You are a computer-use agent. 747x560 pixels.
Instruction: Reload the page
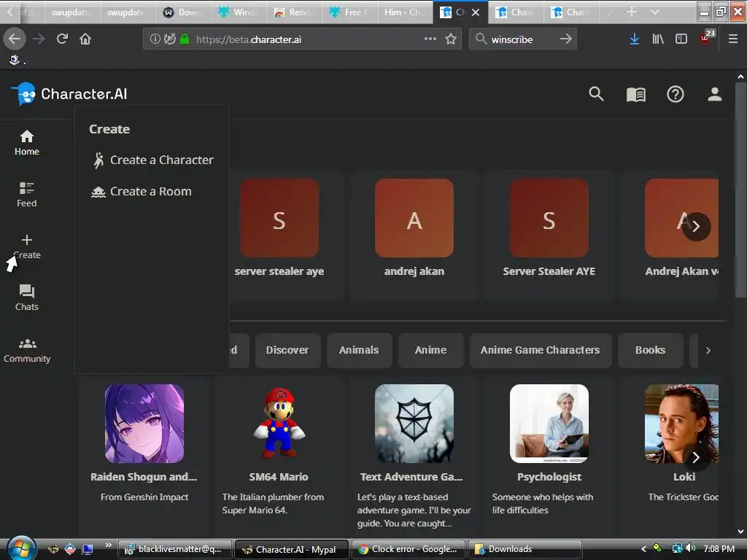(x=63, y=39)
